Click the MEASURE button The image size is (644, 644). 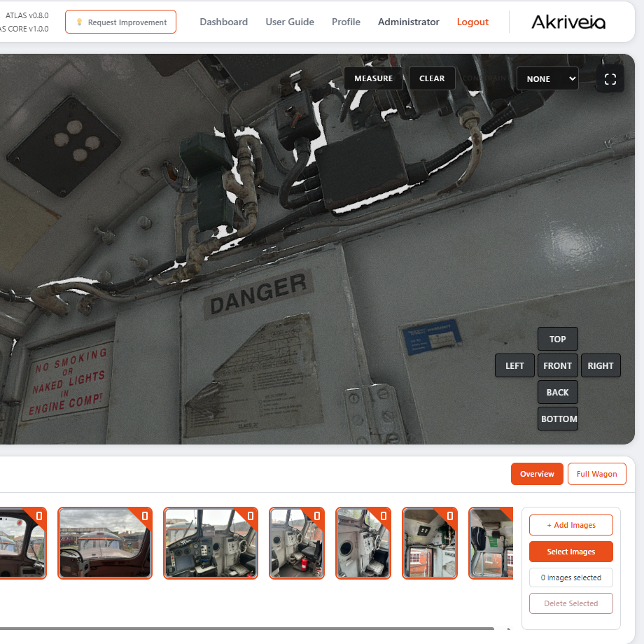coord(373,78)
